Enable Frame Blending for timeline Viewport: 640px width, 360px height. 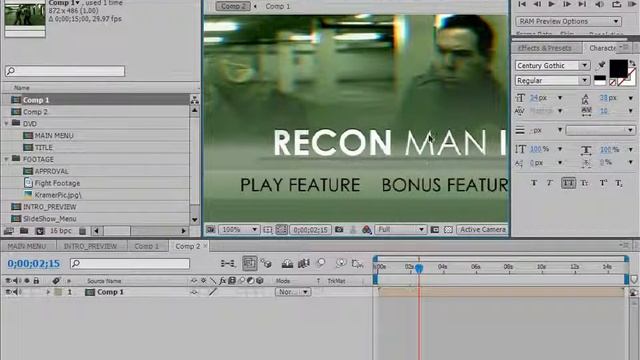(304, 264)
